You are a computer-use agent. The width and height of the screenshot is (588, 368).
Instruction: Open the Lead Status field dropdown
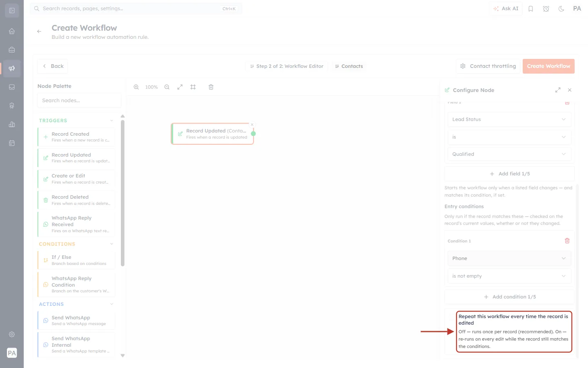[509, 119]
